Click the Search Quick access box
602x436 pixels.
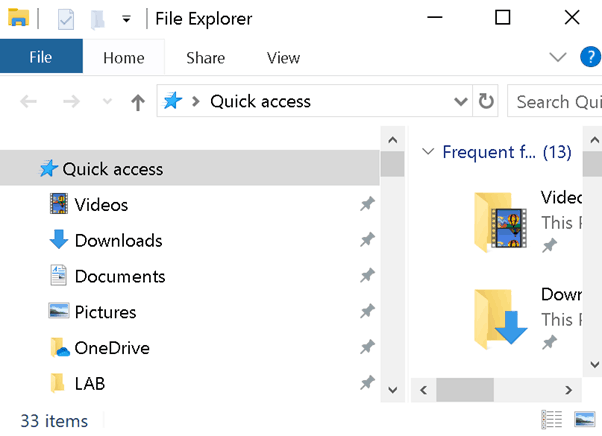[x=555, y=101]
